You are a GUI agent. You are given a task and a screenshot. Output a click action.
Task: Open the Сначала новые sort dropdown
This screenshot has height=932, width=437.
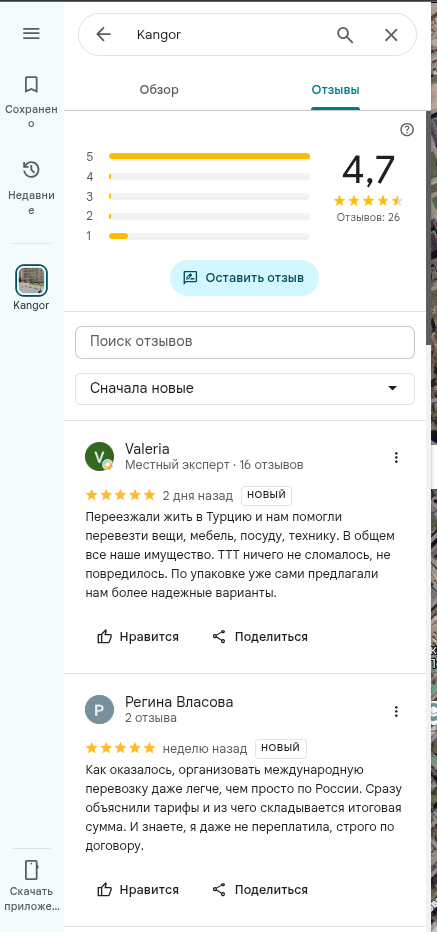[x=244, y=388]
